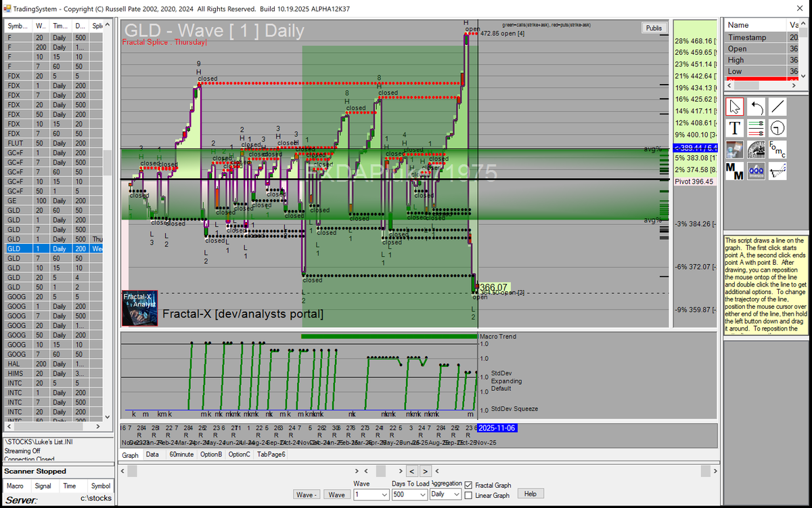Screen dimensions: 812x508
Task: Click the boxed right arrow navigation button
Action: click(425, 471)
